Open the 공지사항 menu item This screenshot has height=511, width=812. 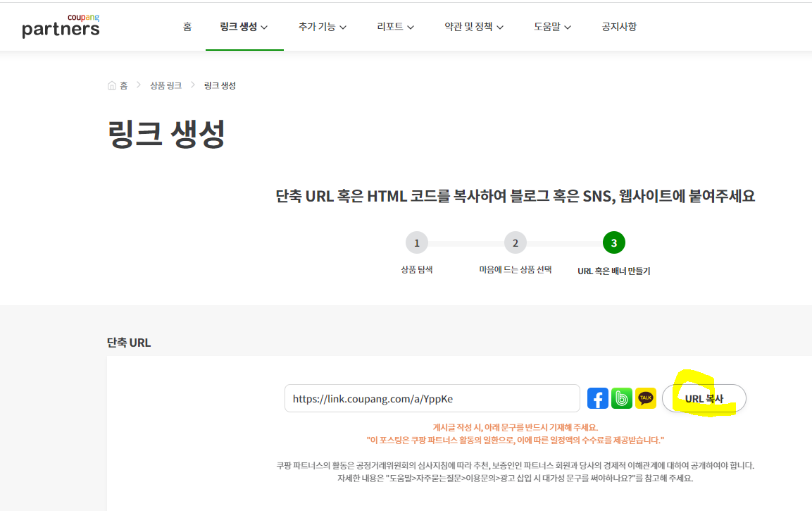coord(619,27)
